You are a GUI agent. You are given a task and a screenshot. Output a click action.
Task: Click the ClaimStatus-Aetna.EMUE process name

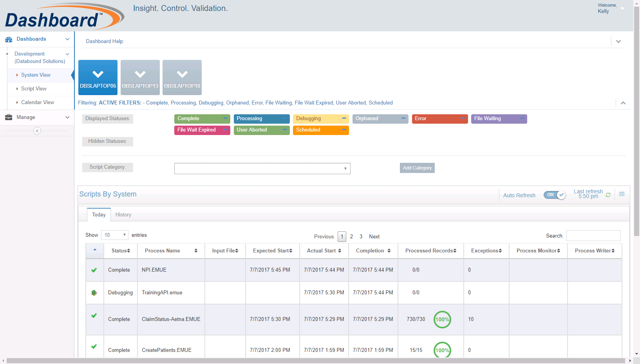tap(171, 319)
